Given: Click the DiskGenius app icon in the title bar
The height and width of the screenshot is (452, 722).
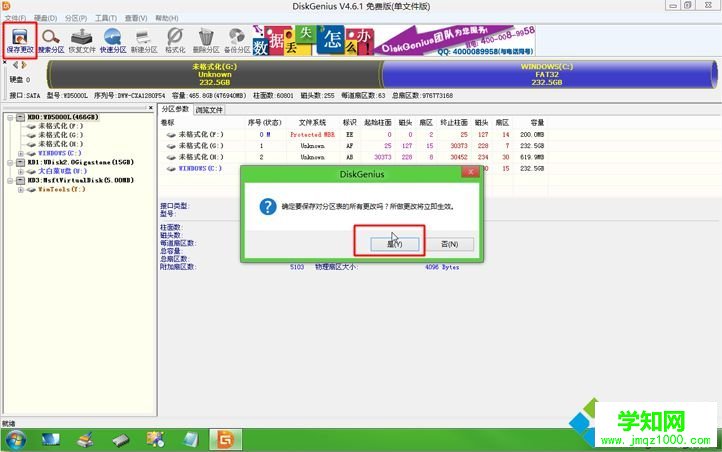Looking at the screenshot, I should tap(6, 6).
